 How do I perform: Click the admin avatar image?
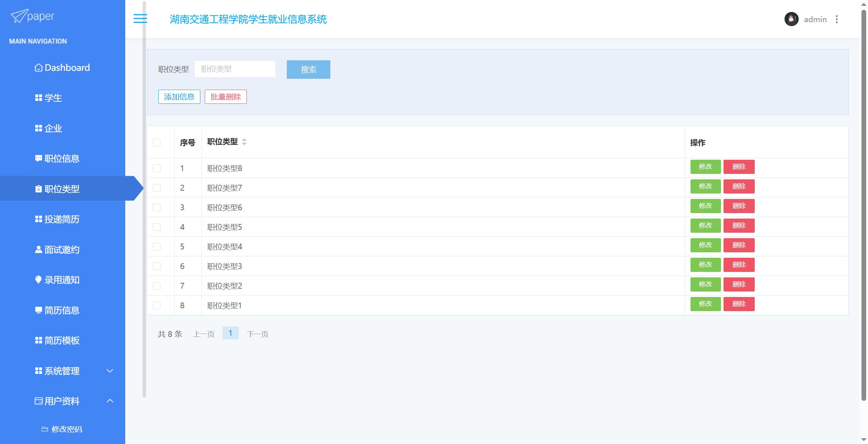[x=791, y=19]
